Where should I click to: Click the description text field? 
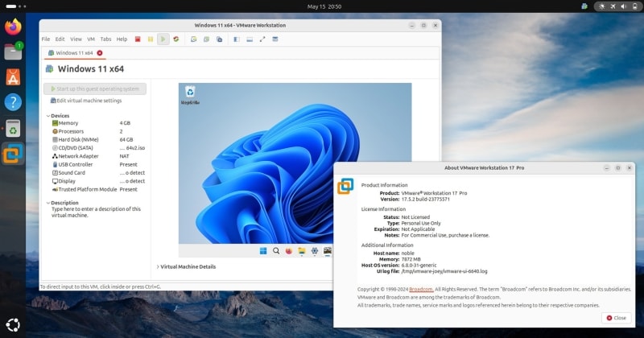coord(97,212)
